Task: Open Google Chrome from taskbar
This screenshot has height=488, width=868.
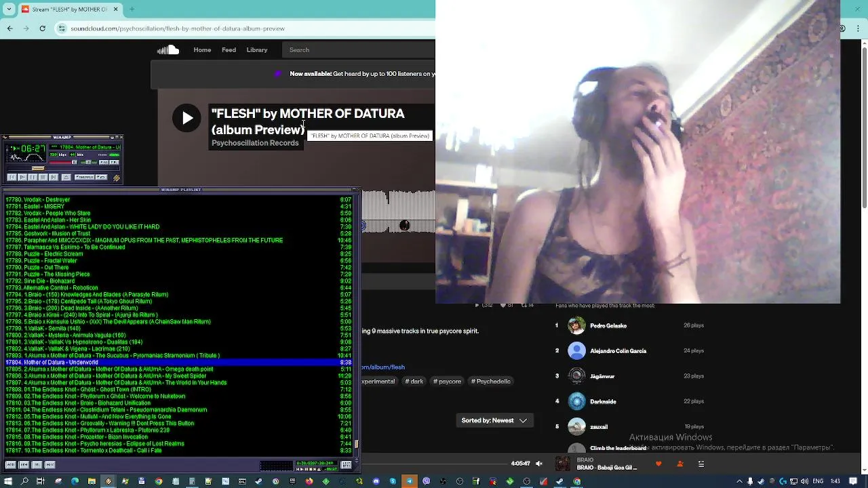Action: [x=159, y=481]
